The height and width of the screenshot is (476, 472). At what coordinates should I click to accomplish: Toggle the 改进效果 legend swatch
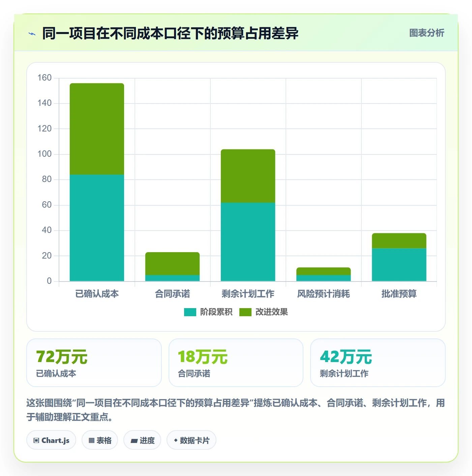(x=245, y=312)
